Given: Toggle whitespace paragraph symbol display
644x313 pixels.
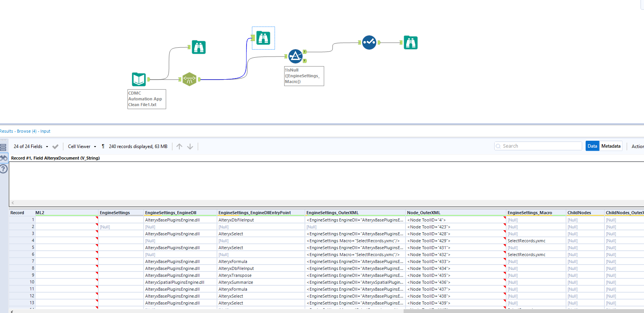Looking at the screenshot, I should click(103, 147).
